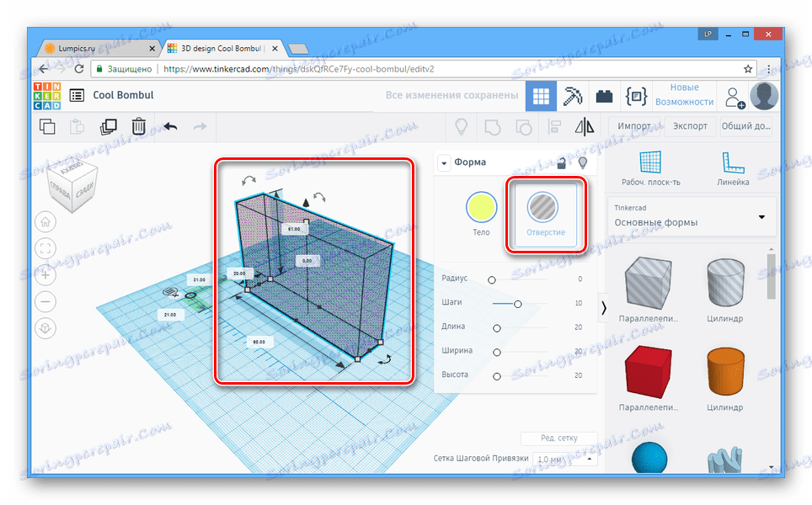Adjust the Ширина slider handle
The width and height of the screenshot is (812, 505).
click(x=497, y=353)
